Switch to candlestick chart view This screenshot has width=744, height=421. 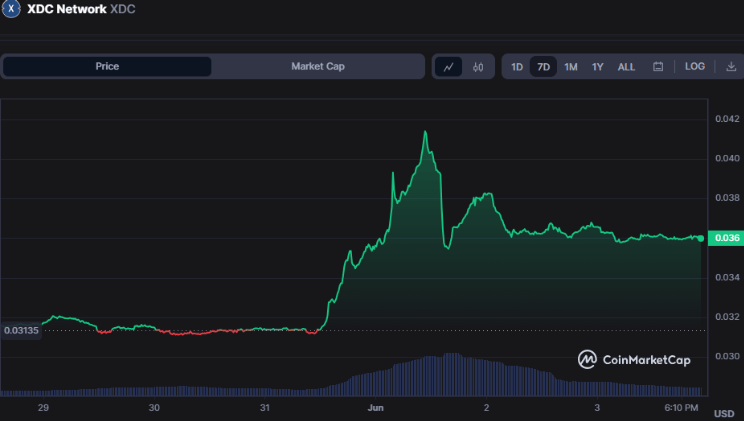pos(478,67)
